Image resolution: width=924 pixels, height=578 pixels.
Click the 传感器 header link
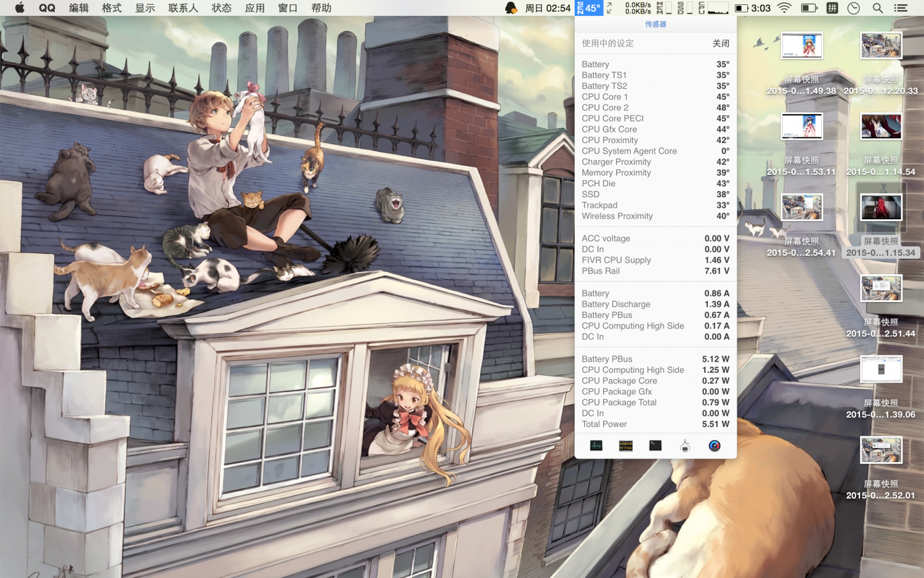click(x=655, y=24)
